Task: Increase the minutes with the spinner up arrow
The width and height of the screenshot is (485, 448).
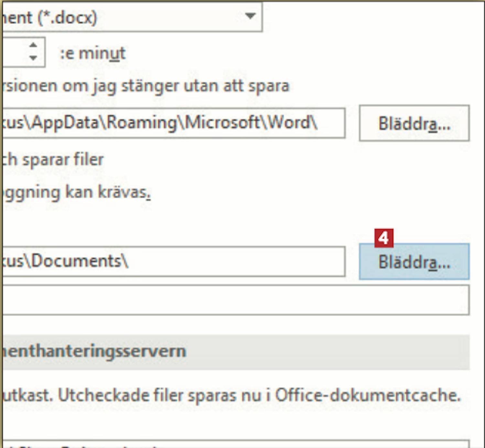Action: click(x=33, y=45)
